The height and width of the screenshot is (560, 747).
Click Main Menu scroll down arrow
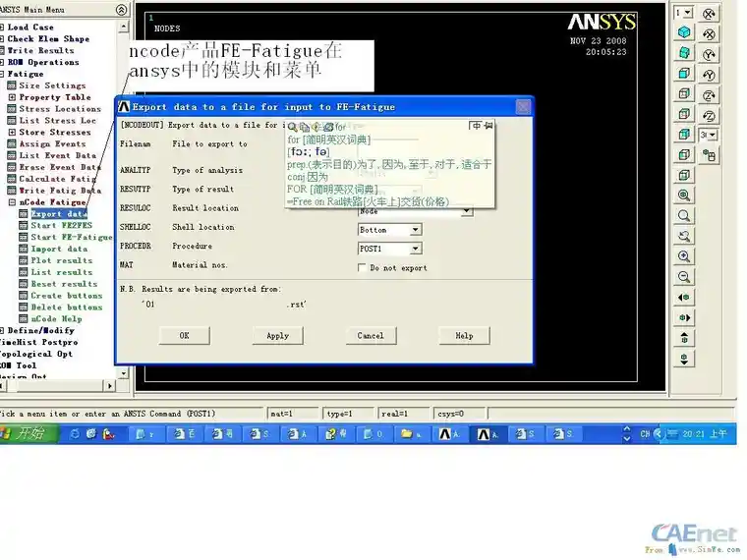coord(123,373)
